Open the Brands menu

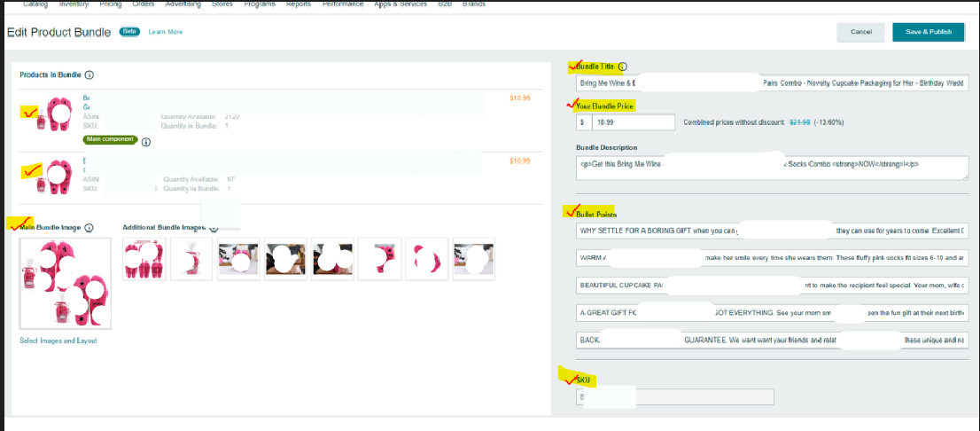pyautogui.click(x=473, y=4)
